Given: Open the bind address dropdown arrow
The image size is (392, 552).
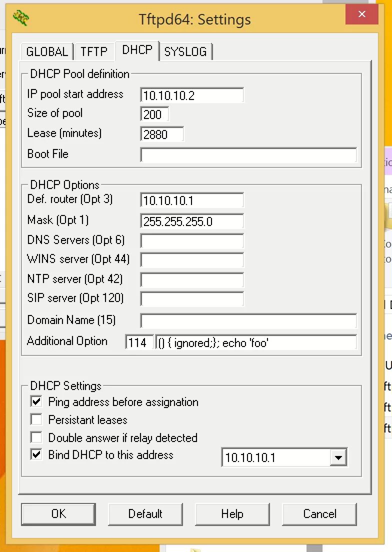Looking at the screenshot, I should point(338,457).
